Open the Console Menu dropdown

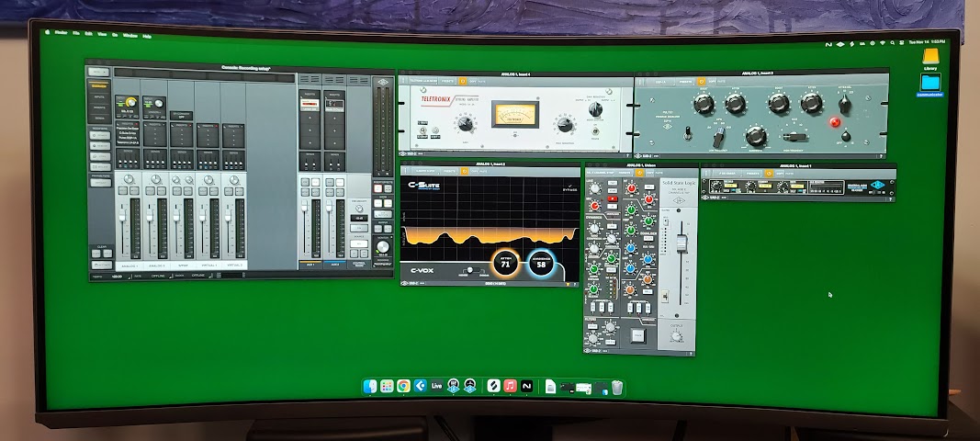[99, 72]
